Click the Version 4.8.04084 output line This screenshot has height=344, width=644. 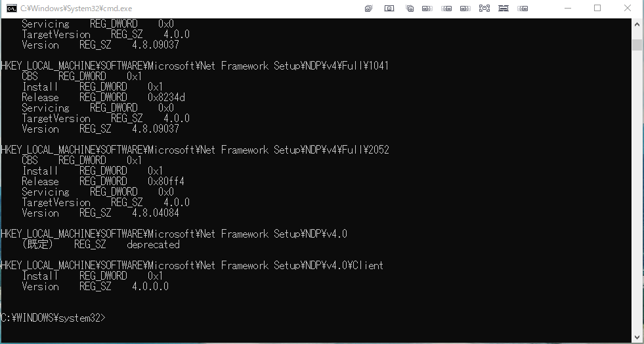(100, 213)
